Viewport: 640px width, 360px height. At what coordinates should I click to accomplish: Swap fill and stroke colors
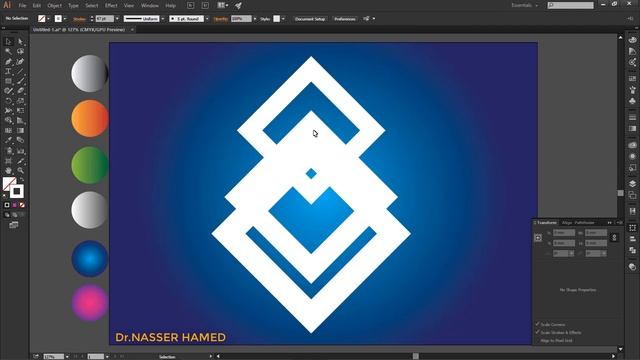(x=22, y=179)
